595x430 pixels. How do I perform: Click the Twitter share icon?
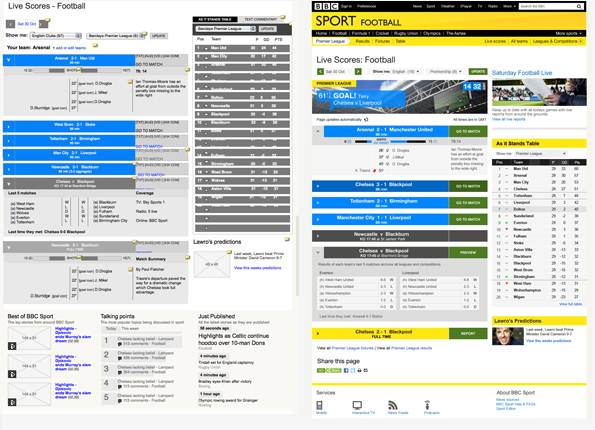point(353,370)
